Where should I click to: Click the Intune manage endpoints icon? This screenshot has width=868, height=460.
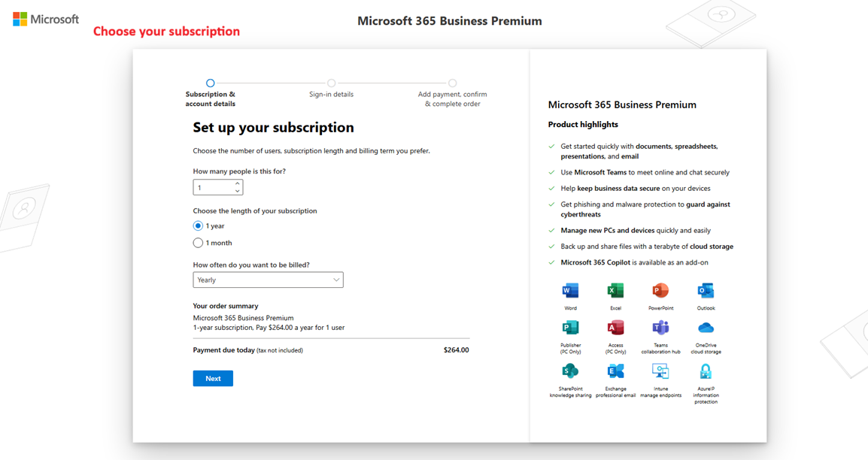(x=660, y=371)
